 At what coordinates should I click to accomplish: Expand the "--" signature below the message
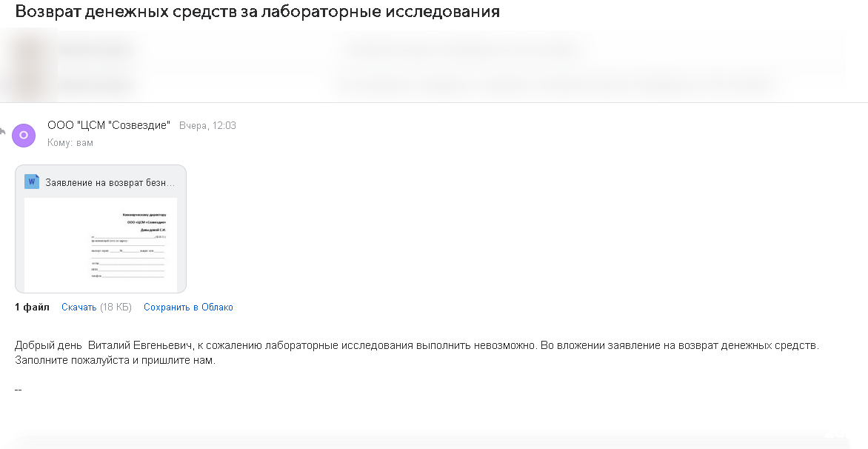tap(19, 389)
